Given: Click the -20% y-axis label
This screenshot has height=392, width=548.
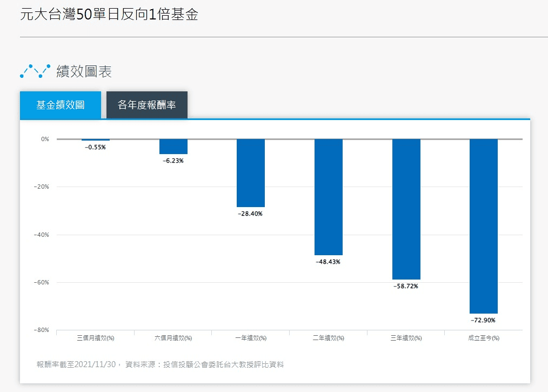Looking at the screenshot, I should [x=42, y=187].
